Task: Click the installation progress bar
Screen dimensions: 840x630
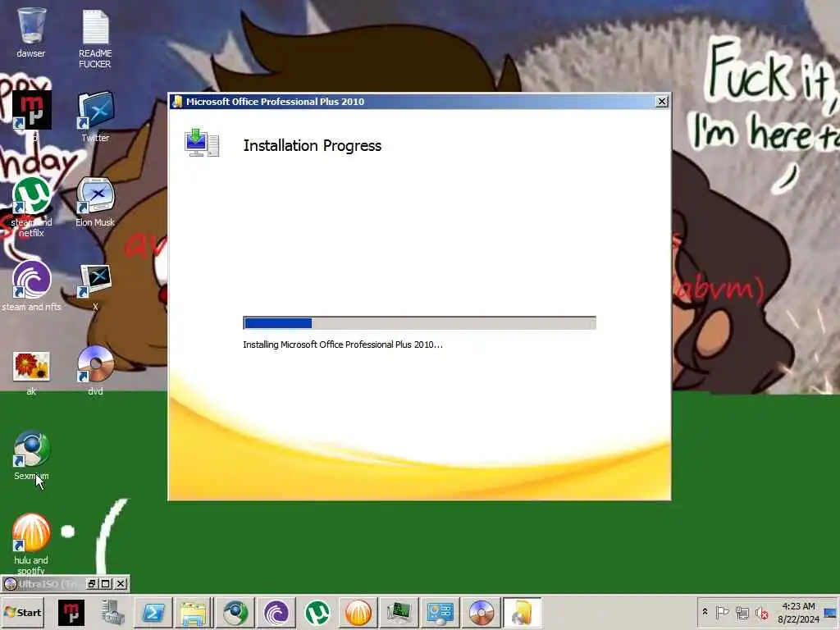Action: tap(419, 322)
